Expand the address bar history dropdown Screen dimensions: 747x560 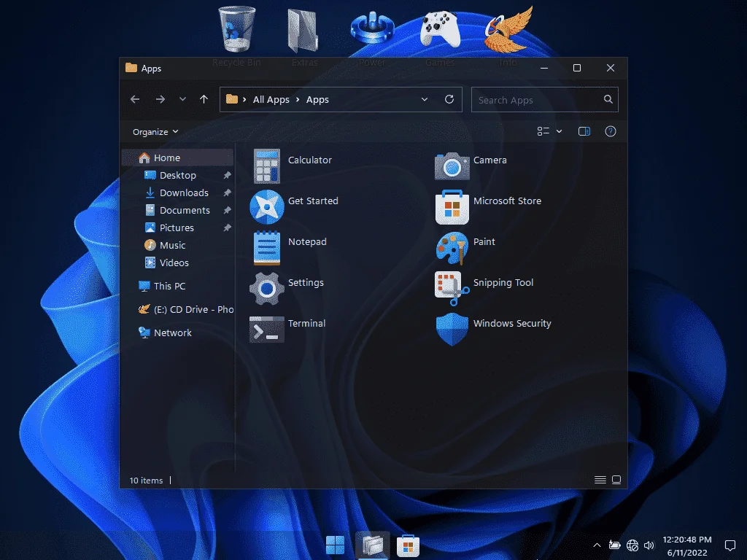424,99
